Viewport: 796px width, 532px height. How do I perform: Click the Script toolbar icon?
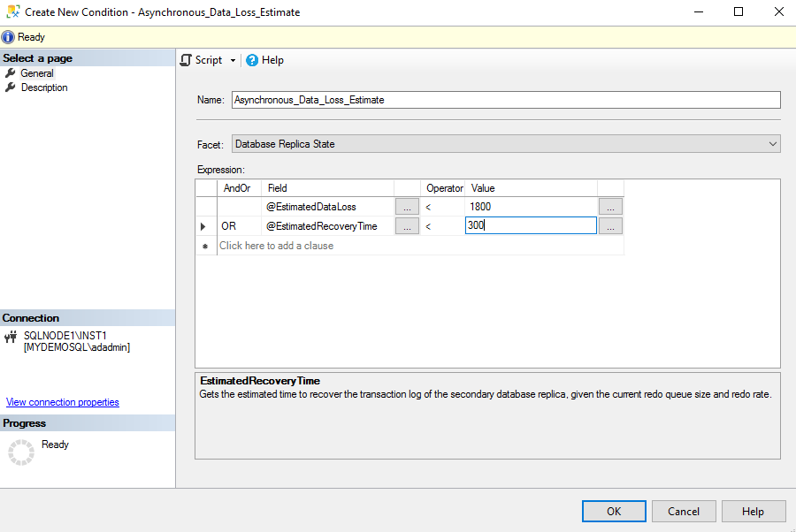tap(187, 60)
